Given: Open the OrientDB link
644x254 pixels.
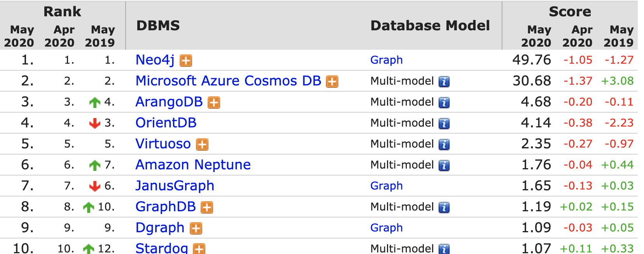Looking at the screenshot, I should point(166,123).
